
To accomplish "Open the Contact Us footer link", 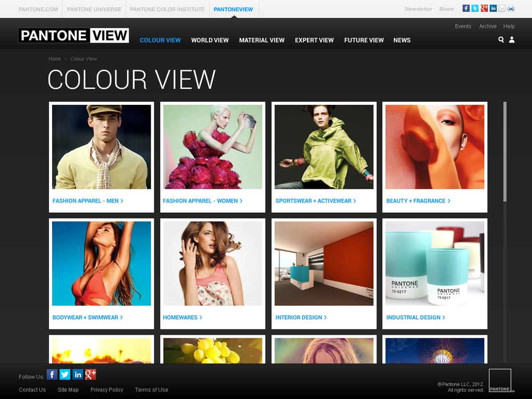I will 32,390.
